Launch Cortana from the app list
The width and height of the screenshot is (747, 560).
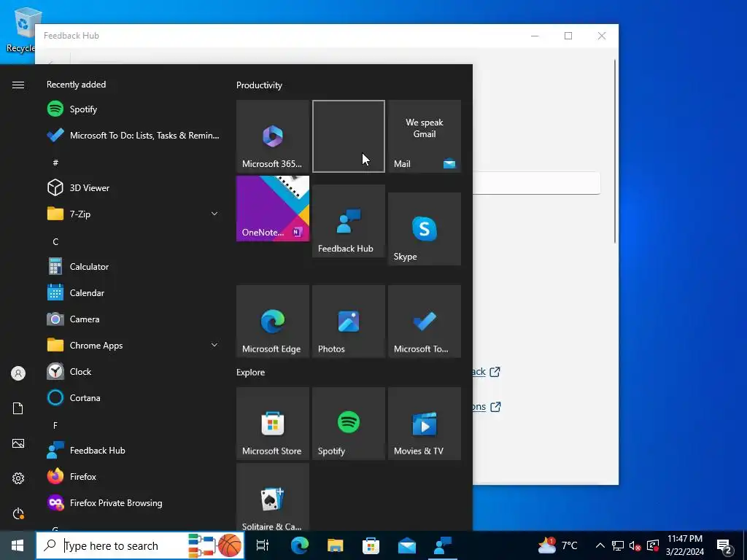tap(133, 397)
